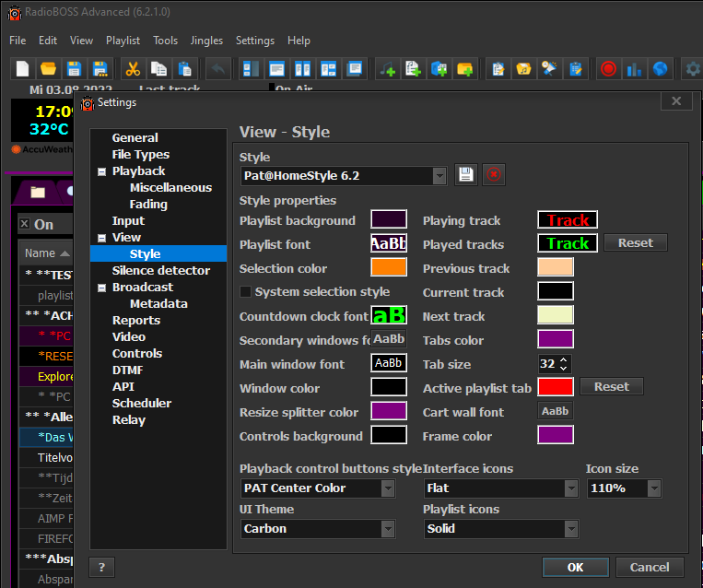Click the Paste toolbar icon
Viewport: 703px width, 588px height.
(184, 69)
